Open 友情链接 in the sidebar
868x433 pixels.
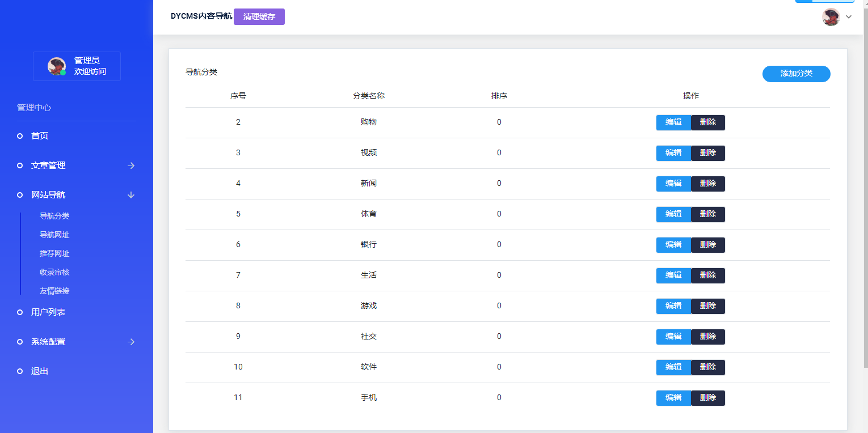54,291
